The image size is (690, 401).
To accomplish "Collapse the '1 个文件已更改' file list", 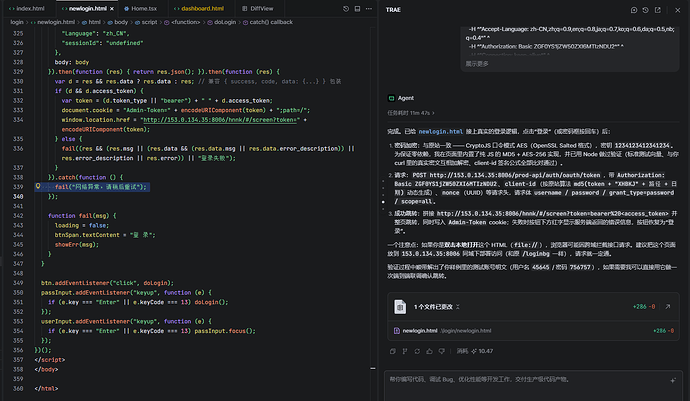I will tap(458, 307).
